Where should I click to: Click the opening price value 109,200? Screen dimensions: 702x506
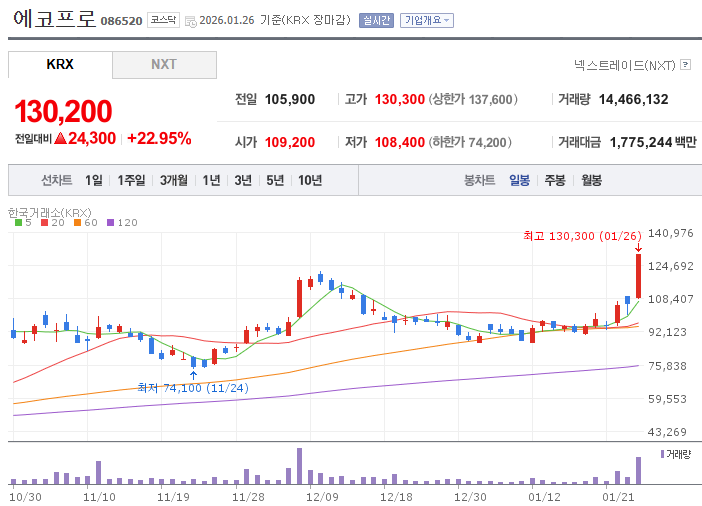point(290,142)
